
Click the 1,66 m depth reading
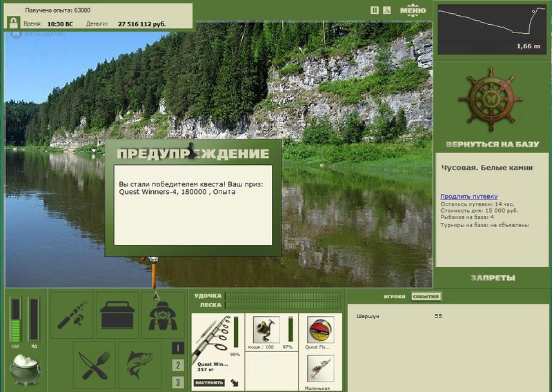(528, 46)
